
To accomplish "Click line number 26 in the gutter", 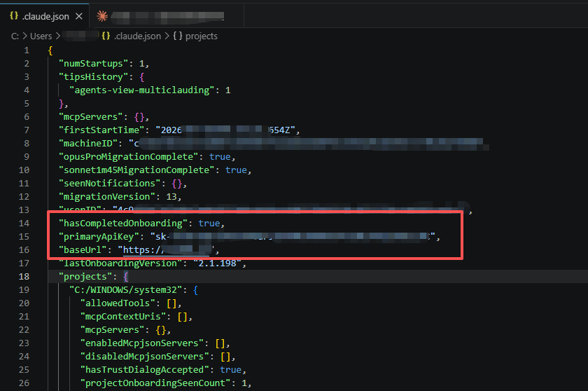I will click(24, 383).
